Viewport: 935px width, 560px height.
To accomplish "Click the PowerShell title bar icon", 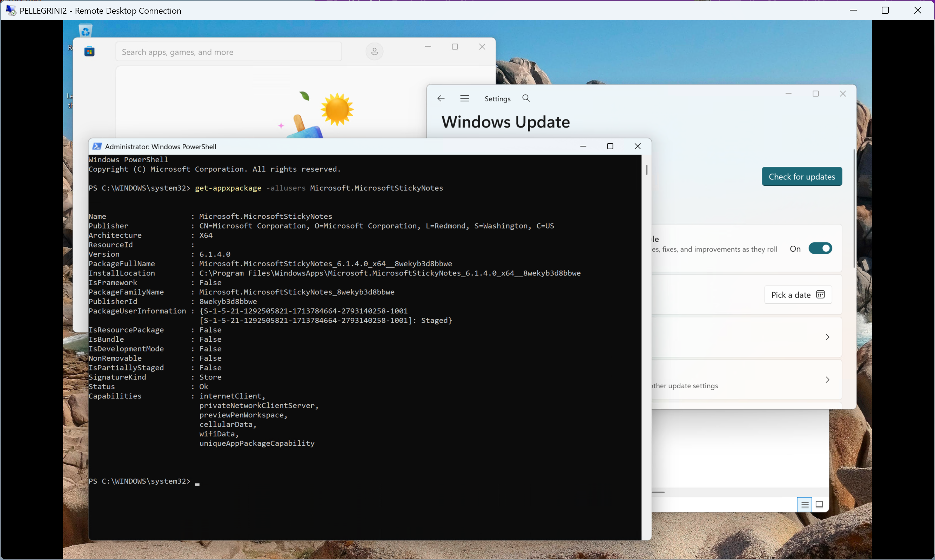I will tap(97, 146).
